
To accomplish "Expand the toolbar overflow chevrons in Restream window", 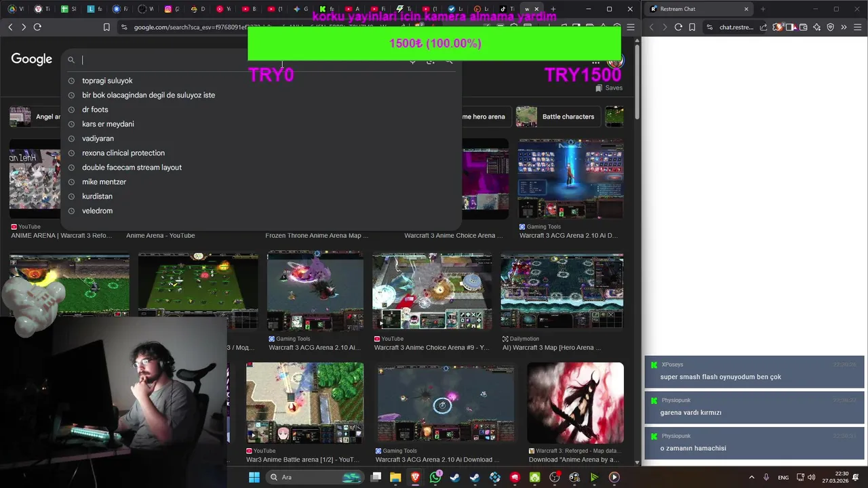I will tap(844, 27).
